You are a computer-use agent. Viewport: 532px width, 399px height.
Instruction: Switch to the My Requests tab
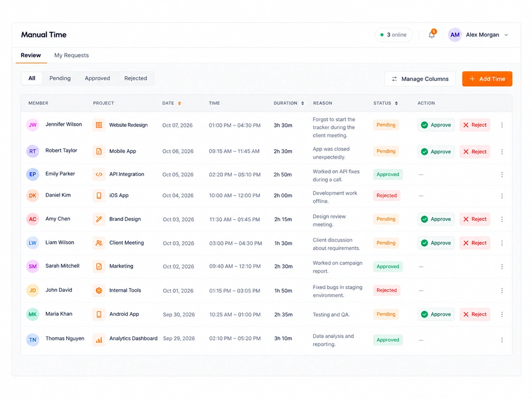pos(72,55)
